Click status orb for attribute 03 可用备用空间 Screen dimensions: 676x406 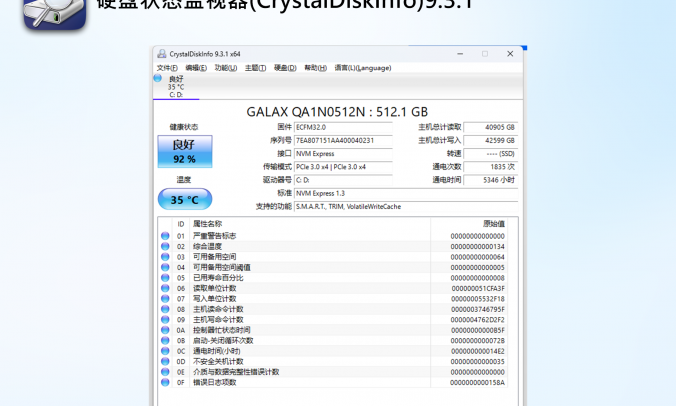[165, 257]
